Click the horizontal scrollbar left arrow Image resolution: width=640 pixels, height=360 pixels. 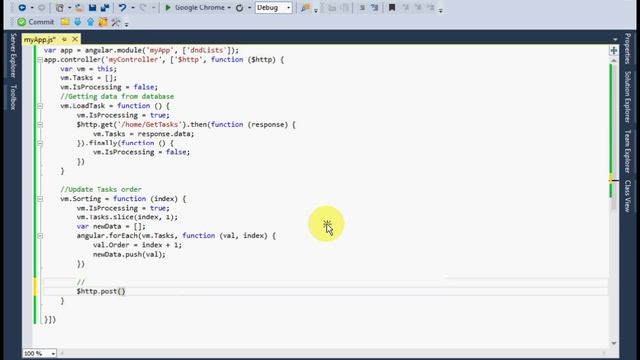pos(62,353)
